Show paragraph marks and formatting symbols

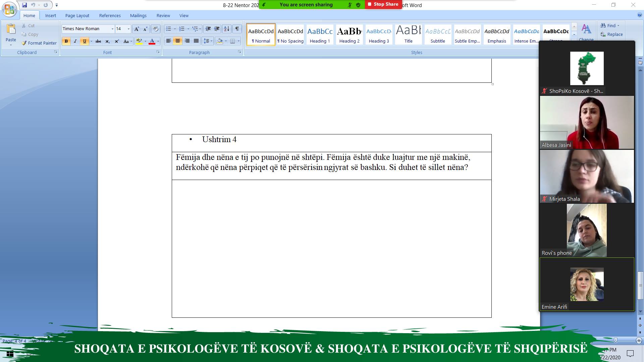pos(237,29)
